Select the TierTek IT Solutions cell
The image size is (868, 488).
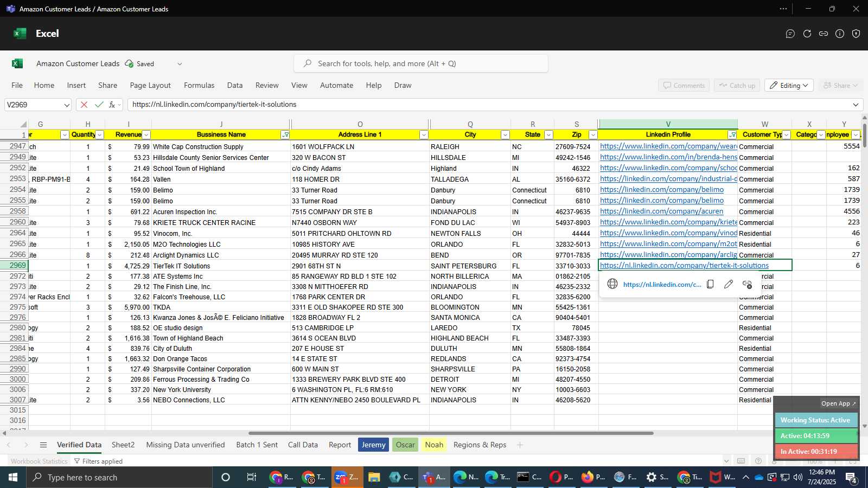221,266
